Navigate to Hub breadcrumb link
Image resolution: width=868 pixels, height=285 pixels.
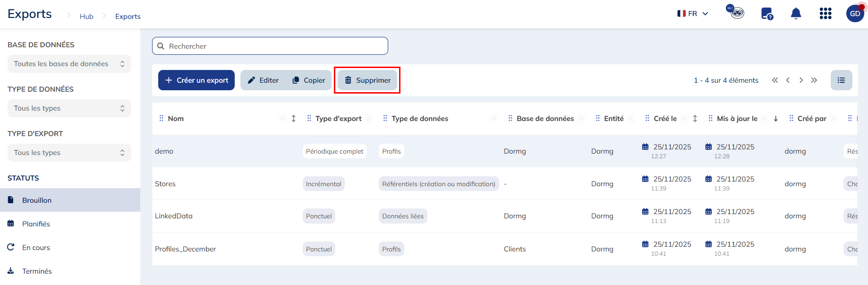click(x=86, y=17)
